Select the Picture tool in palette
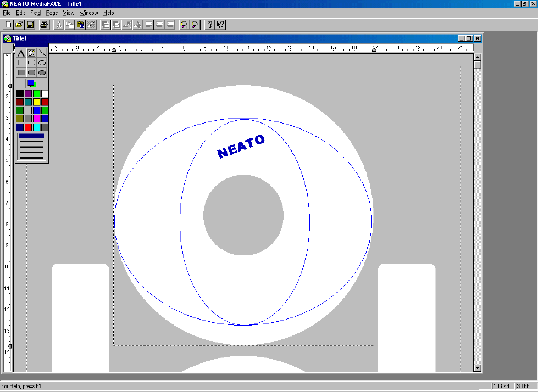Image resolution: width=538 pixels, height=392 pixels. click(31, 53)
